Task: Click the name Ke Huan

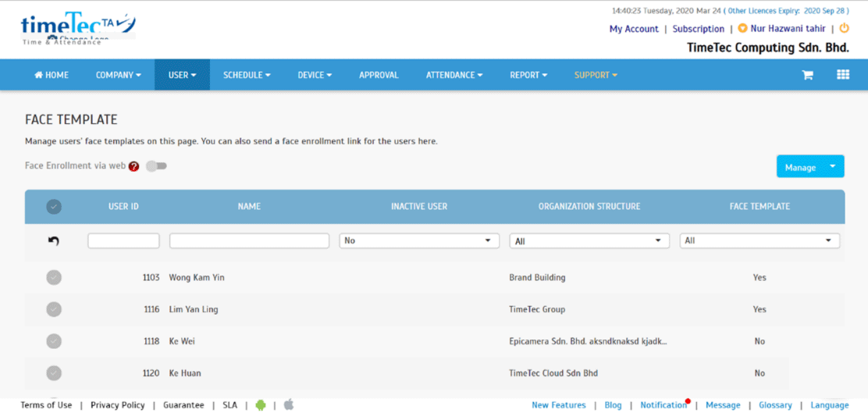Action: click(185, 373)
